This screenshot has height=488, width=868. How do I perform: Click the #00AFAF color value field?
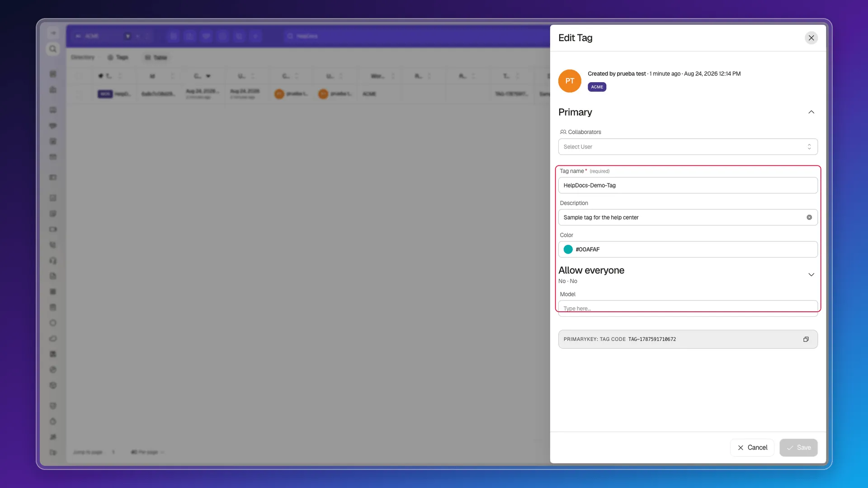[688, 249]
